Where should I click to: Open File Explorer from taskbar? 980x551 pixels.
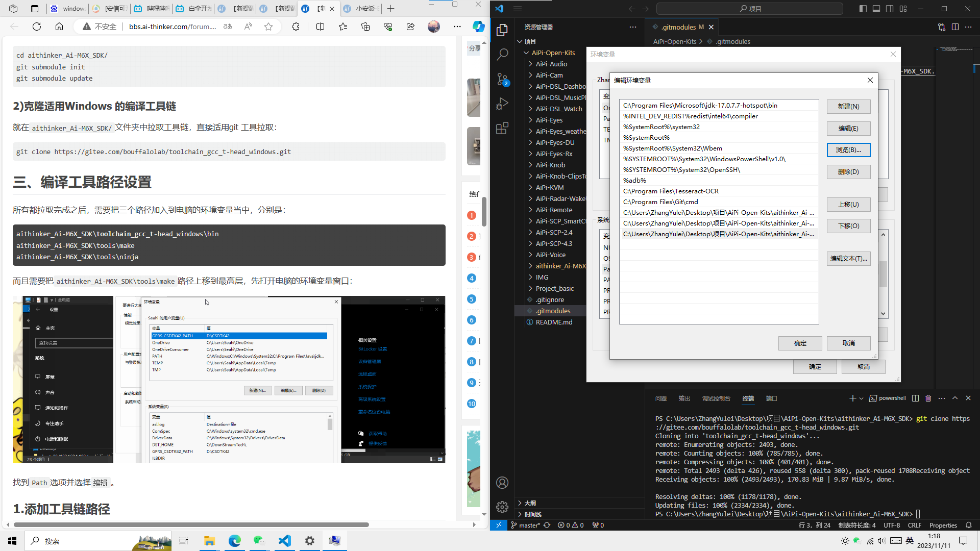[209, 541]
